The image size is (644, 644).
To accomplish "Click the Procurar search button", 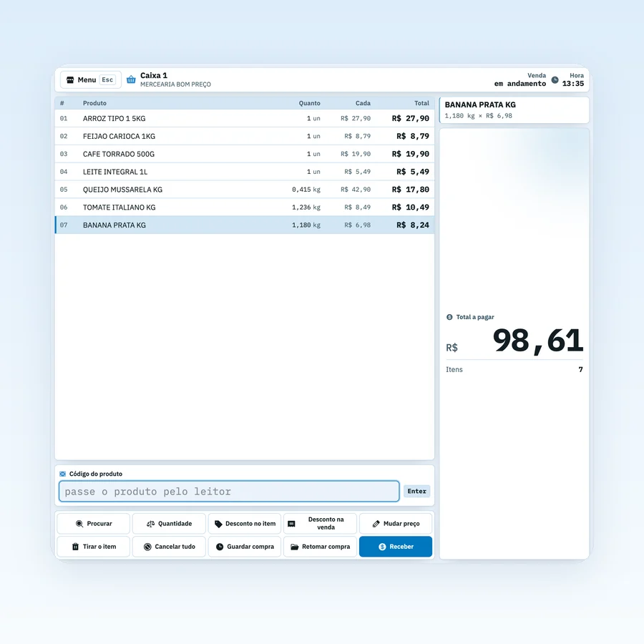I will [94, 524].
